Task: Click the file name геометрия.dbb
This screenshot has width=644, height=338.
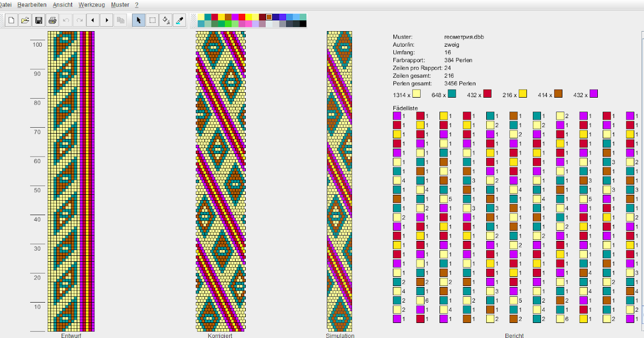Action: pyautogui.click(x=463, y=37)
